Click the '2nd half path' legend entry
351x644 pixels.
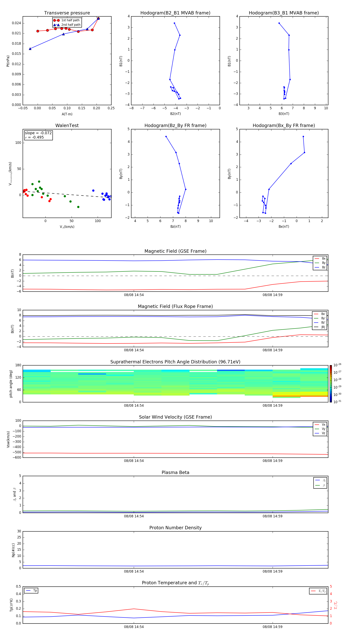pos(67,25)
